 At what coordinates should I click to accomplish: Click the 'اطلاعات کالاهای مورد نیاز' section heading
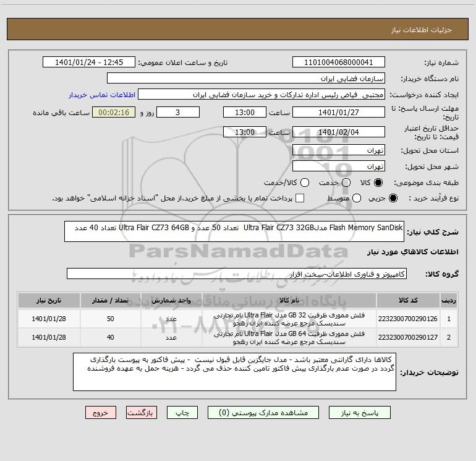coord(412,252)
